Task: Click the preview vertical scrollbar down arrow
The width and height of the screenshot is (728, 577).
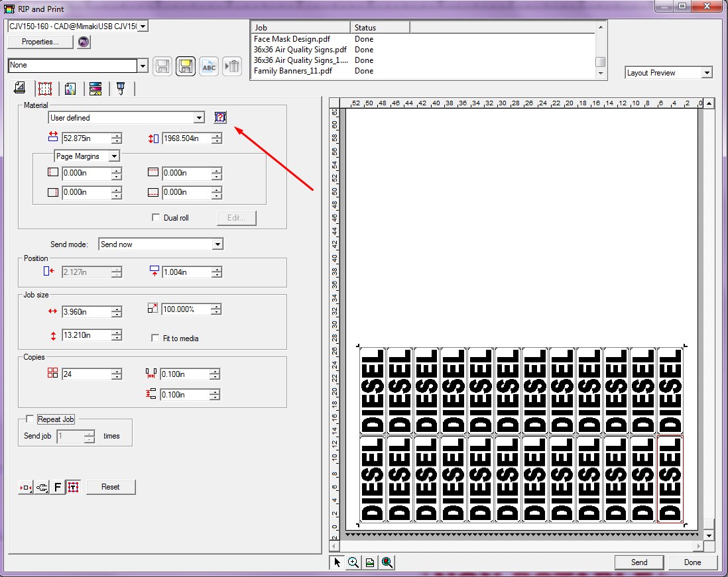Action: [x=709, y=535]
